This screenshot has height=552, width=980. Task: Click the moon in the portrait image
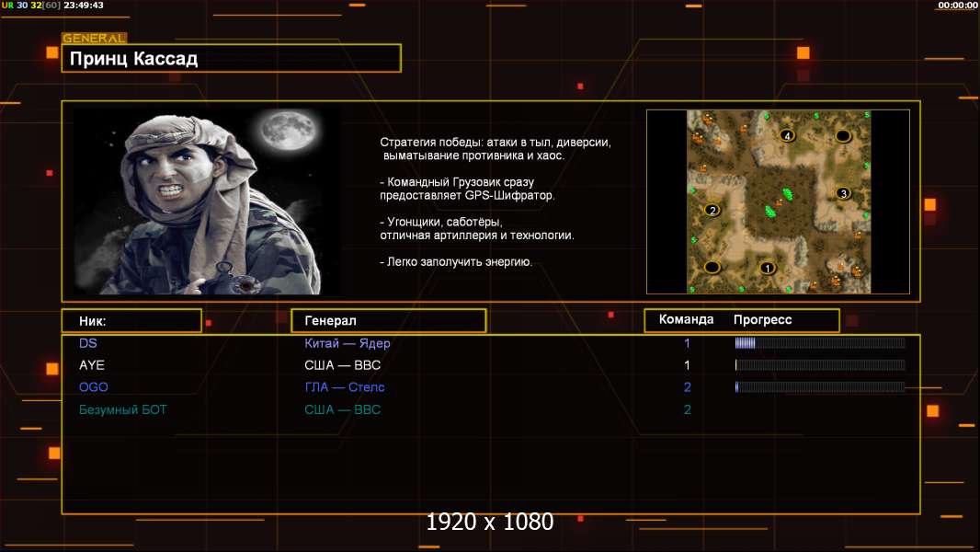289,132
